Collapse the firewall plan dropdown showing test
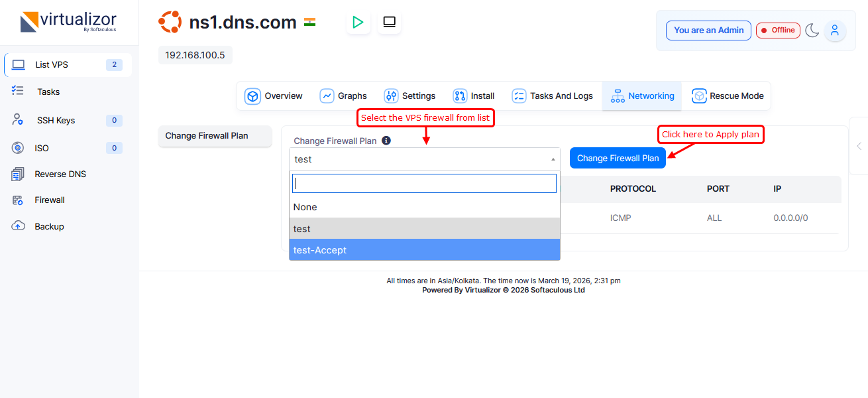Viewport: 868px width, 398px height. point(424,159)
